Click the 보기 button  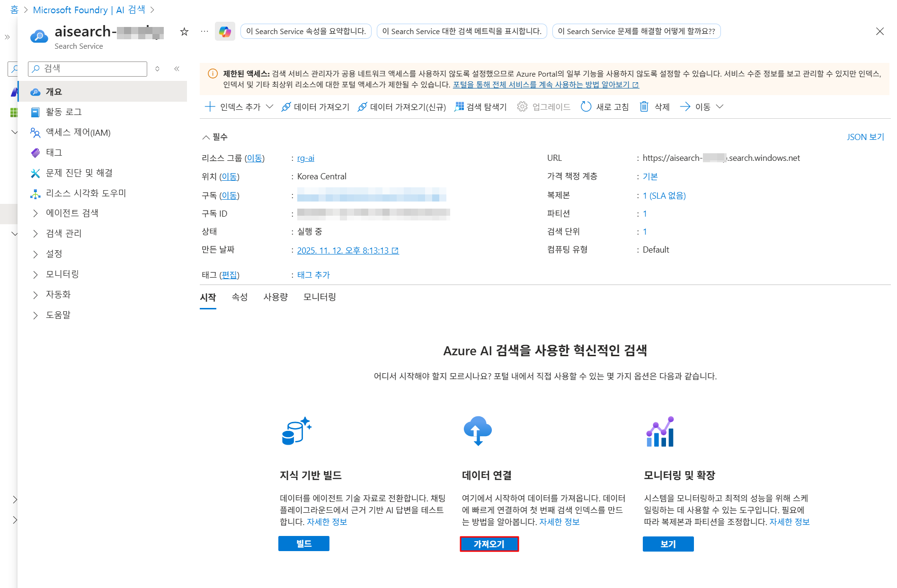pos(668,544)
